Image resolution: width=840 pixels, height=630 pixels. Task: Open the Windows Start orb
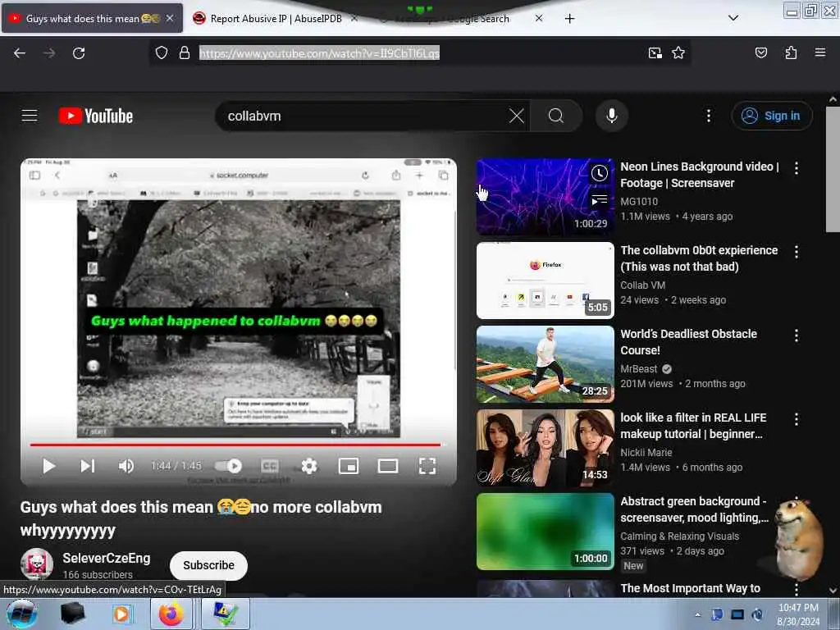pyautogui.click(x=22, y=614)
